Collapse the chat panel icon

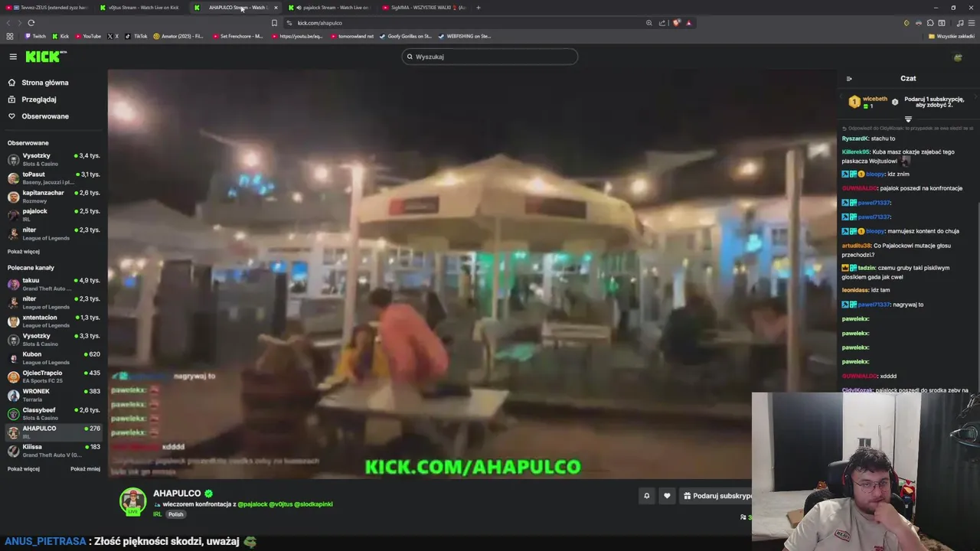pyautogui.click(x=849, y=79)
